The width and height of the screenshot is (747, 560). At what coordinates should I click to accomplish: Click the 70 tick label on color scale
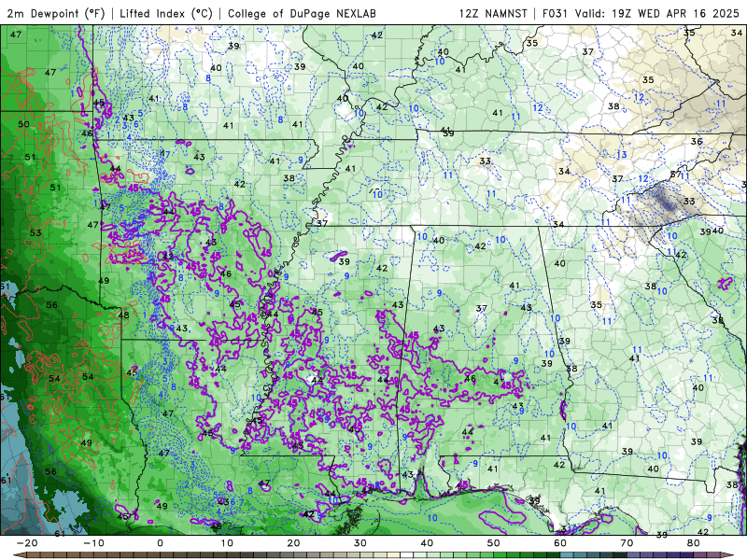pos(627,543)
